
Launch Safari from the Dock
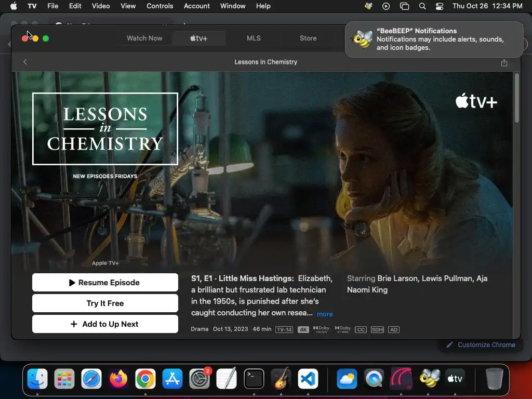(x=91, y=379)
